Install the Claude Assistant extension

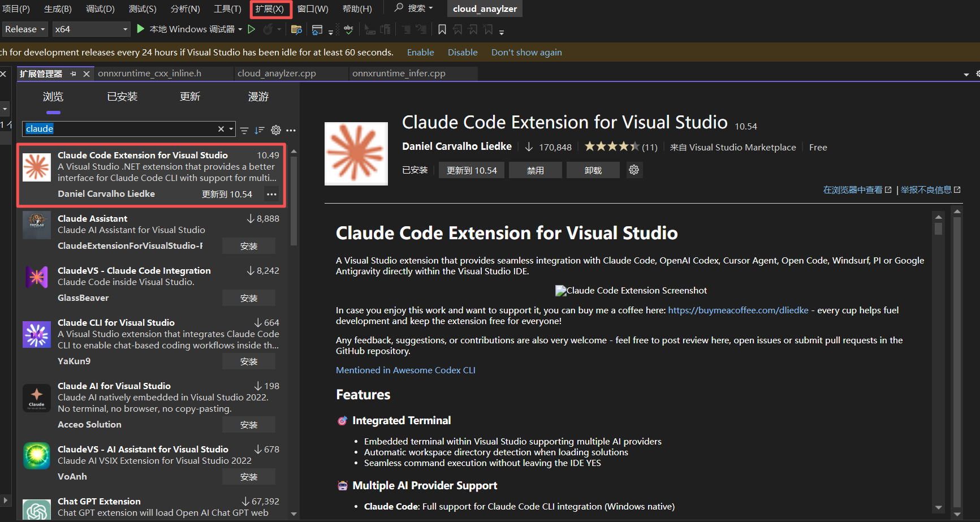tap(249, 246)
